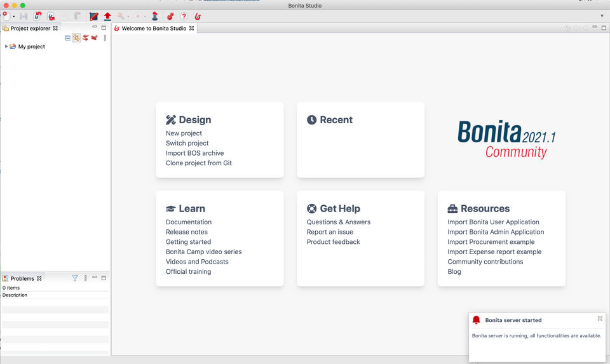This screenshot has height=364, width=610.
Task: Click the red double-arrow icon in Project explorer
Action: pos(85,37)
